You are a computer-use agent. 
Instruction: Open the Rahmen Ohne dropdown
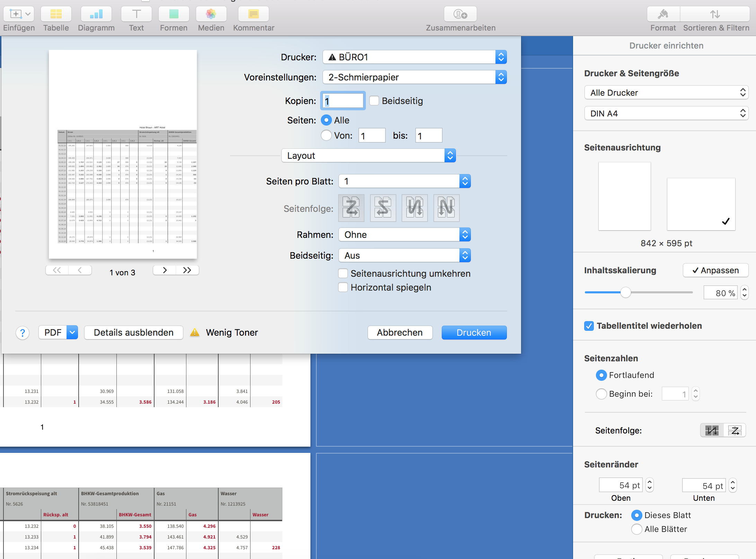(x=404, y=235)
